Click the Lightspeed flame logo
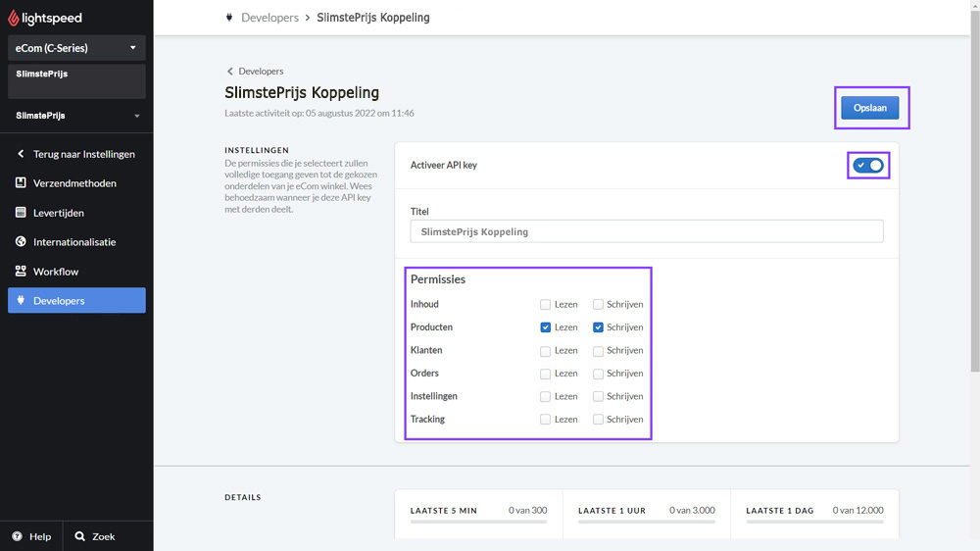 tap(13, 18)
